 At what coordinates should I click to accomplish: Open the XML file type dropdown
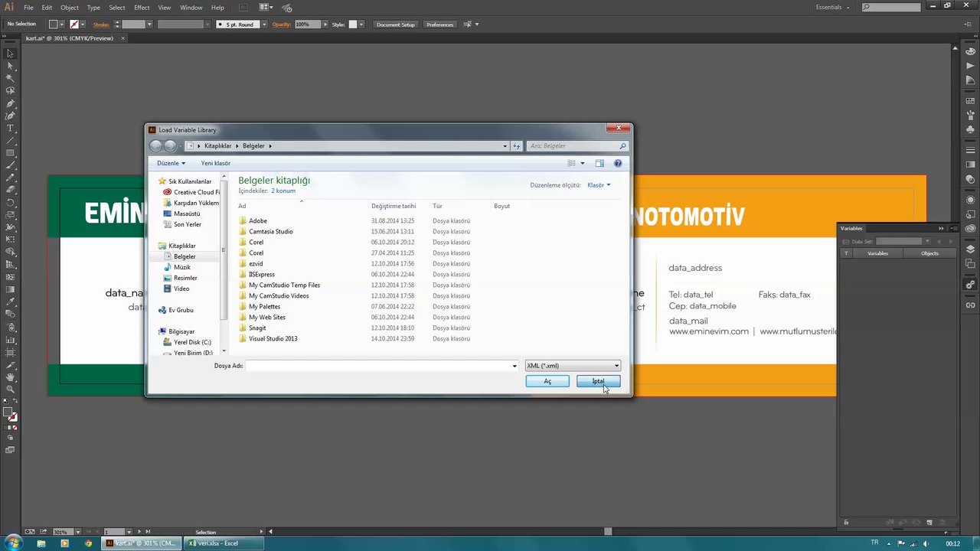coord(573,366)
